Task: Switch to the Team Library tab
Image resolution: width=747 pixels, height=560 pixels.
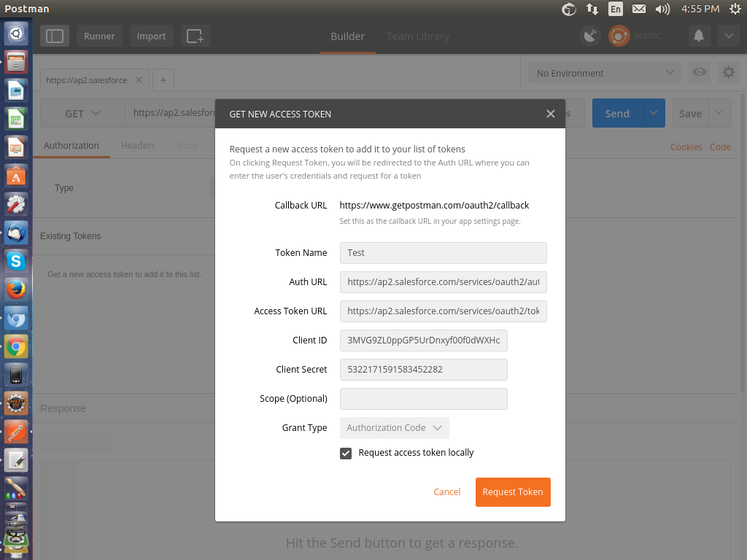Action: pyautogui.click(x=418, y=36)
